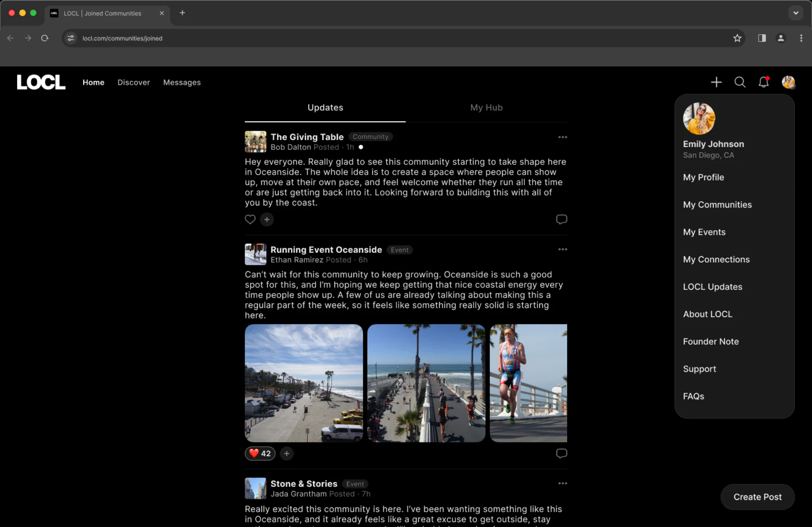Open Running Event Oceanside avatar thumbnail
Screen dimensions: 812x527
point(256,254)
